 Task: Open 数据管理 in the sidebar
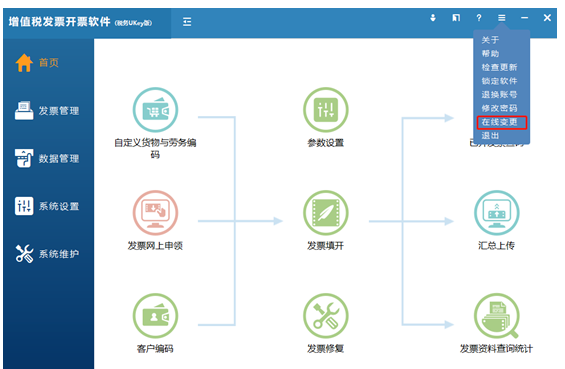tap(47, 158)
